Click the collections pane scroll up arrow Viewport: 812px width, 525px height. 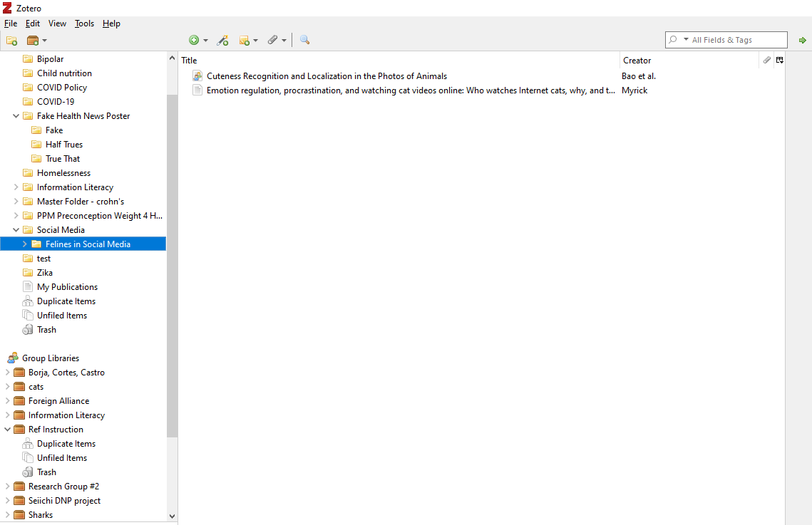tap(172, 58)
